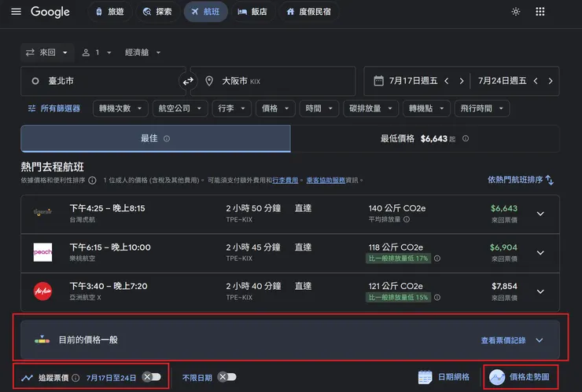Click info icon beside 比一般排放量低 15%

[x=437, y=297]
